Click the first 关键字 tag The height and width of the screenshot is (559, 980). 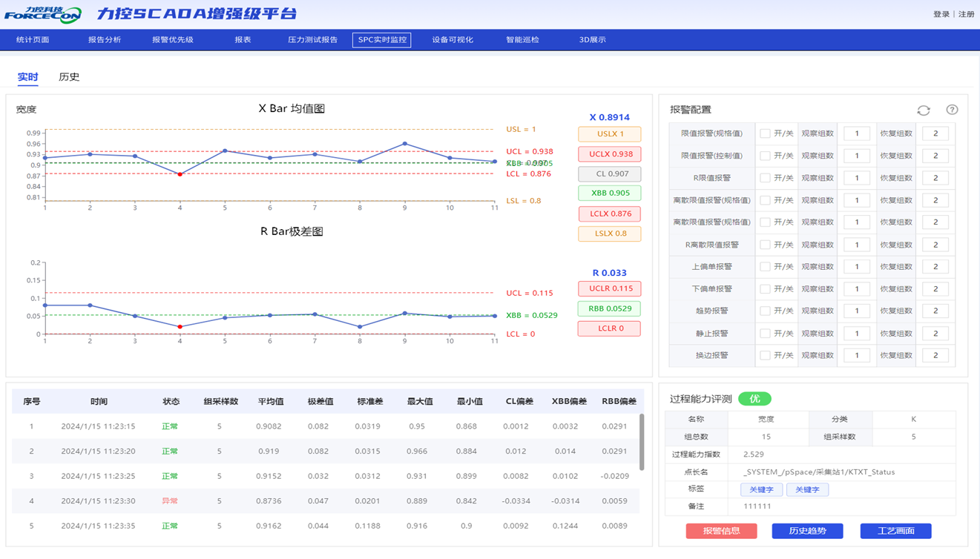(761, 490)
